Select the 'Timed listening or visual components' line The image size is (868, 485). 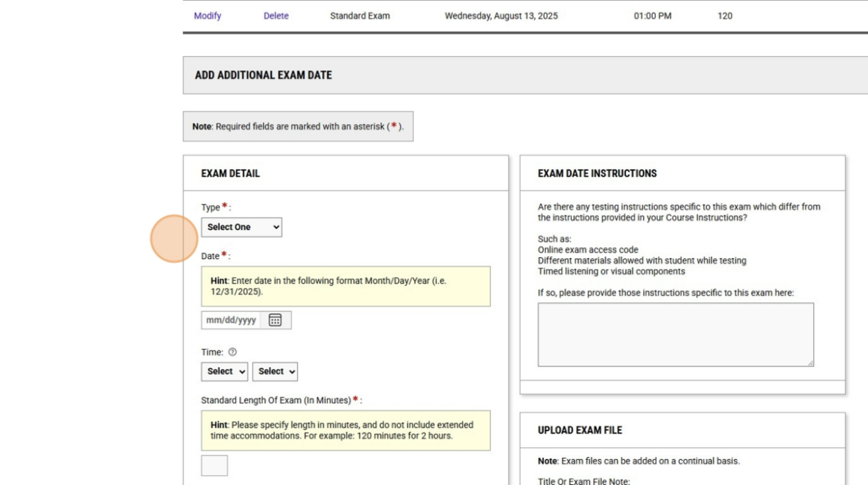612,271
